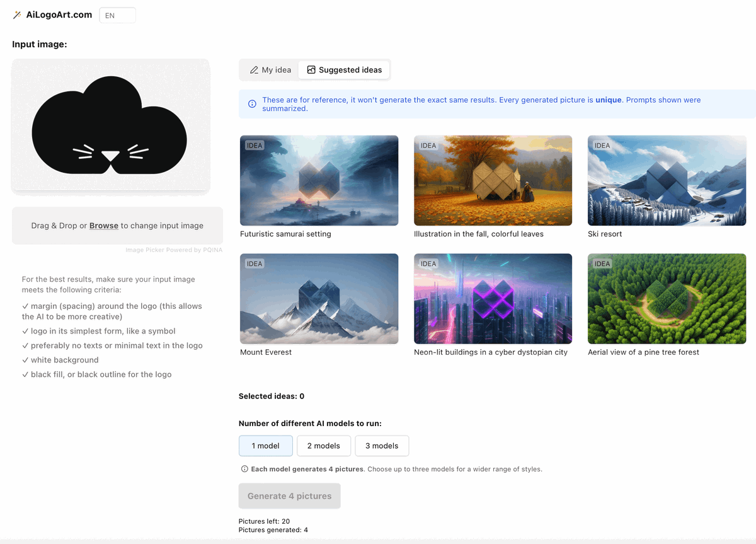Click the pencil icon on My idea
The width and height of the screenshot is (756, 544).
[x=255, y=70]
